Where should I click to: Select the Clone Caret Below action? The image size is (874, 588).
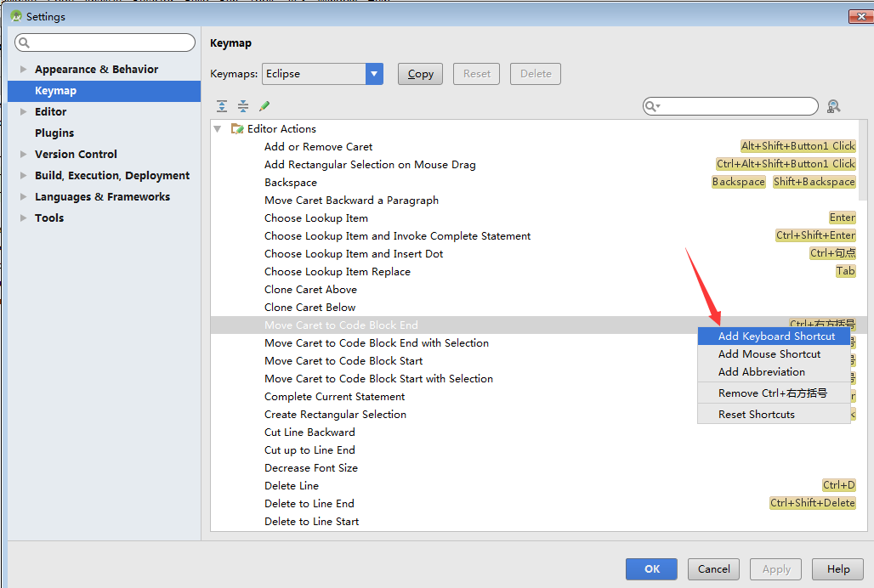point(310,308)
